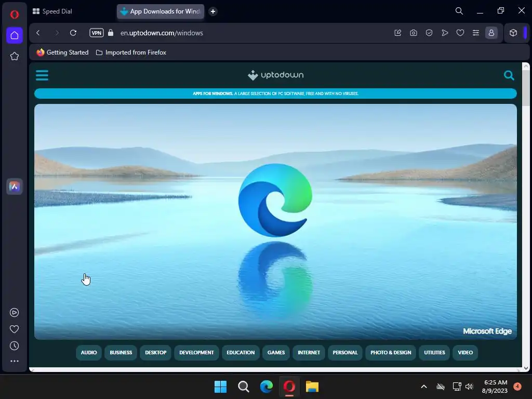The height and width of the screenshot is (399, 532).
Task: Open the share page icon in address bar
Action: coord(398,33)
